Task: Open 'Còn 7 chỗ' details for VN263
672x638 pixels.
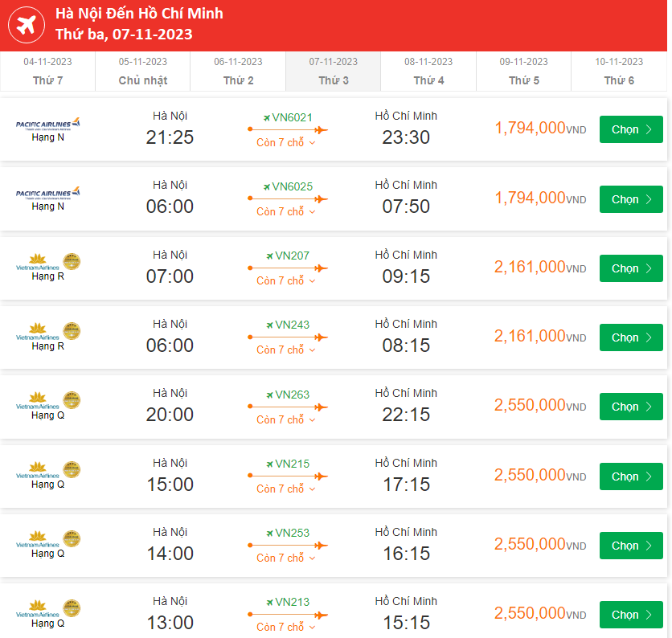Action: (x=286, y=420)
